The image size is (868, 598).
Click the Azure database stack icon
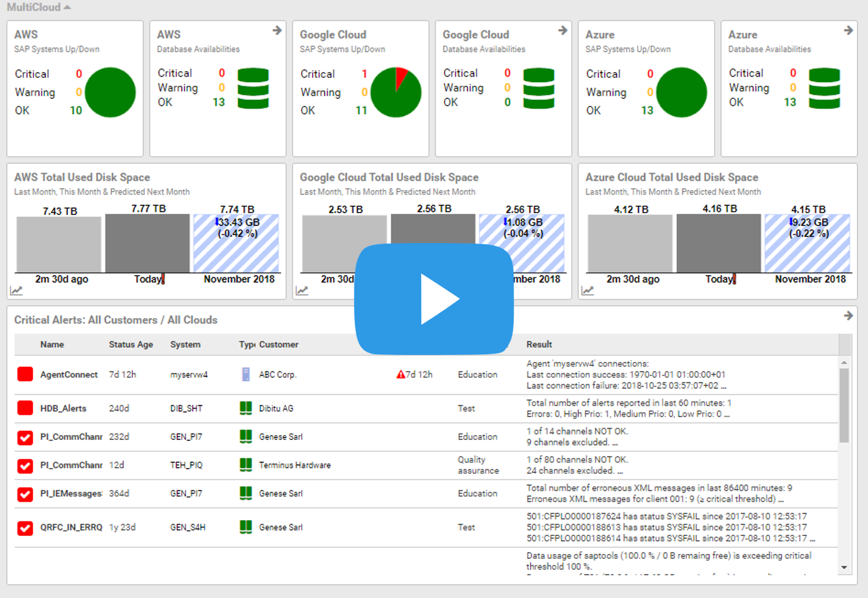(825, 89)
